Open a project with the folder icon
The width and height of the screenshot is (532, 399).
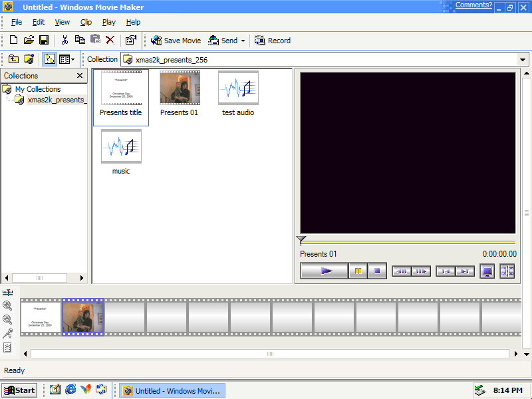coord(29,40)
